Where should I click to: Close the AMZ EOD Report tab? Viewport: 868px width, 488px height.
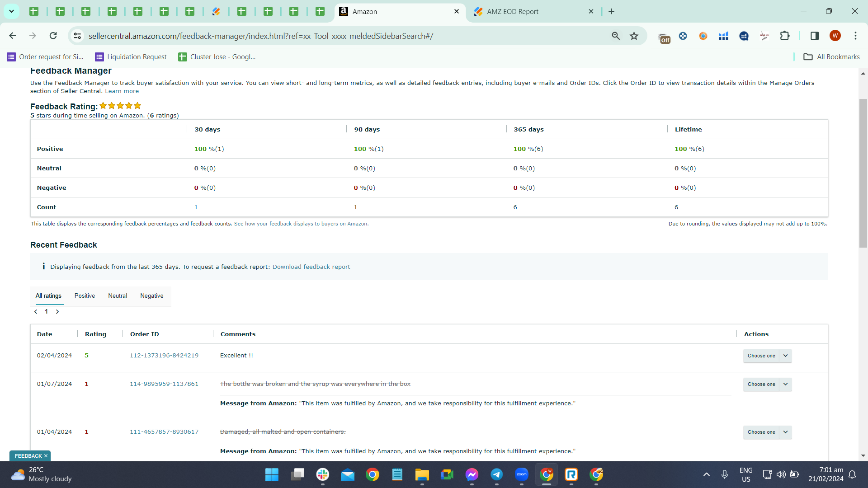click(591, 11)
